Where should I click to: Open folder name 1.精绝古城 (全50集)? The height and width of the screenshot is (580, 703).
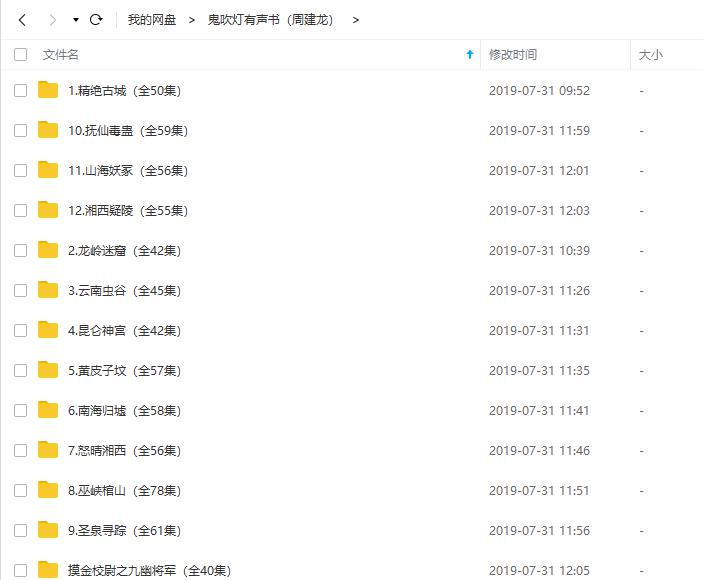(125, 91)
